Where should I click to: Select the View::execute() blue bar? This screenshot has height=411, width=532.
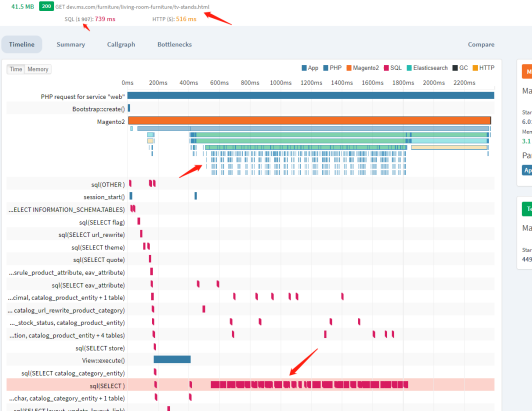tap(172, 359)
